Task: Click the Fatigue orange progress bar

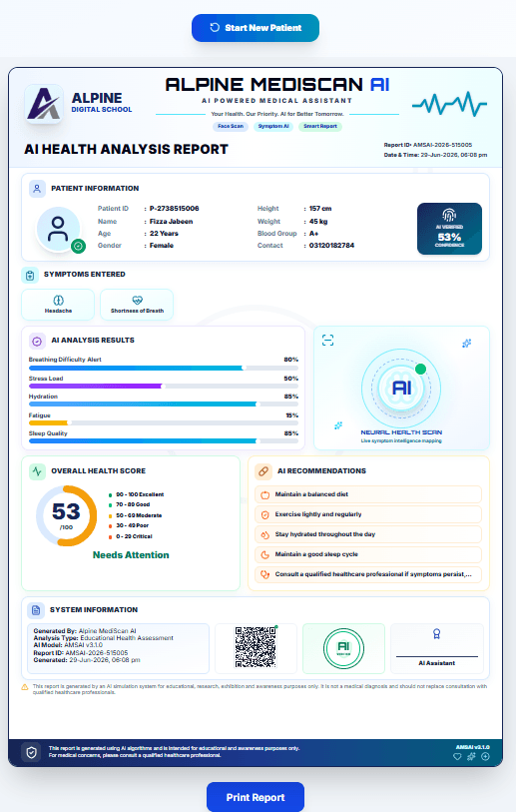Action: tap(164, 423)
